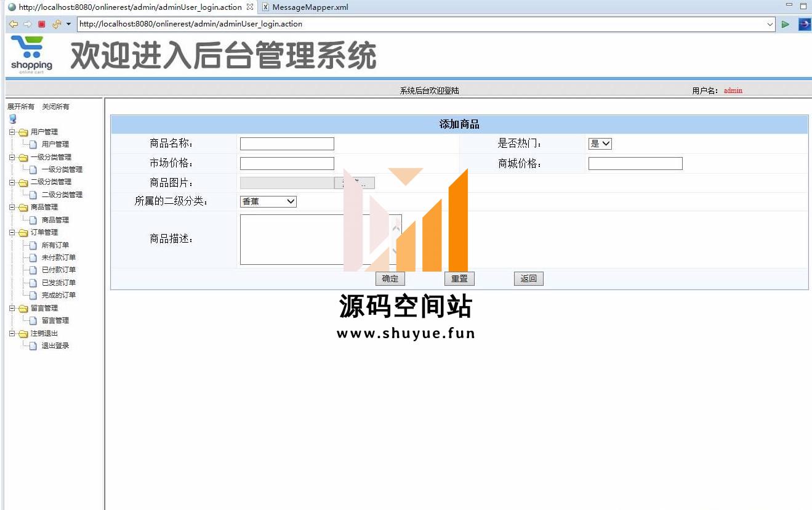Click the refresh page icon
The width and height of the screenshot is (812, 510).
coord(57,24)
